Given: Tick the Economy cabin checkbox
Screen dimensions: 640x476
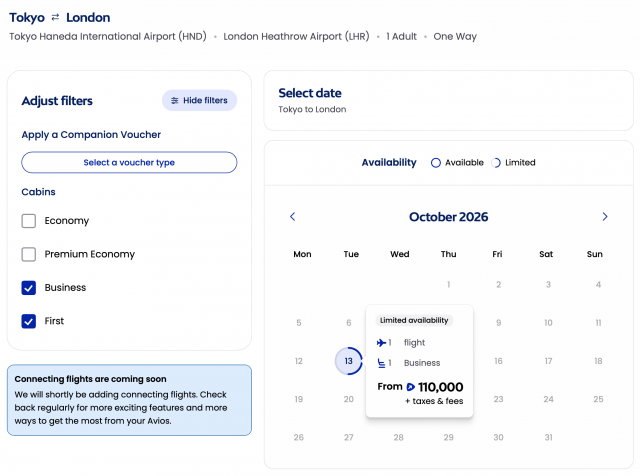Looking at the screenshot, I should [x=29, y=221].
